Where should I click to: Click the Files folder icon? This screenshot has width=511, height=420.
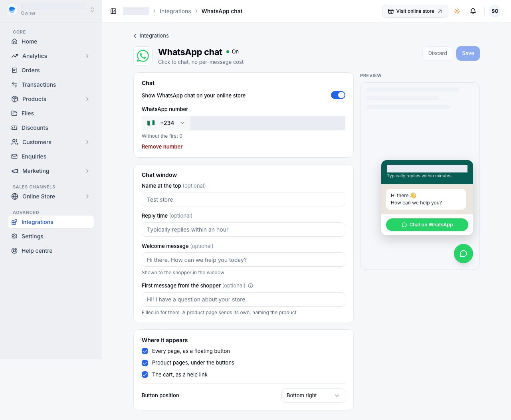[x=14, y=113]
